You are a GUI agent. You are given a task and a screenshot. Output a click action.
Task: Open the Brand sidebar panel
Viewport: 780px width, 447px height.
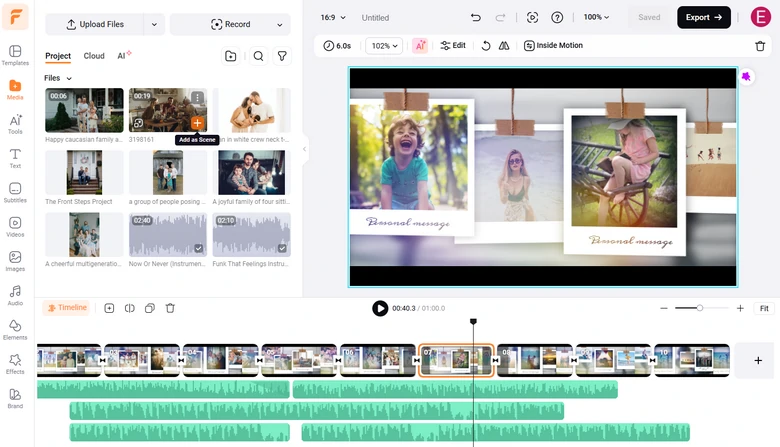(x=15, y=398)
